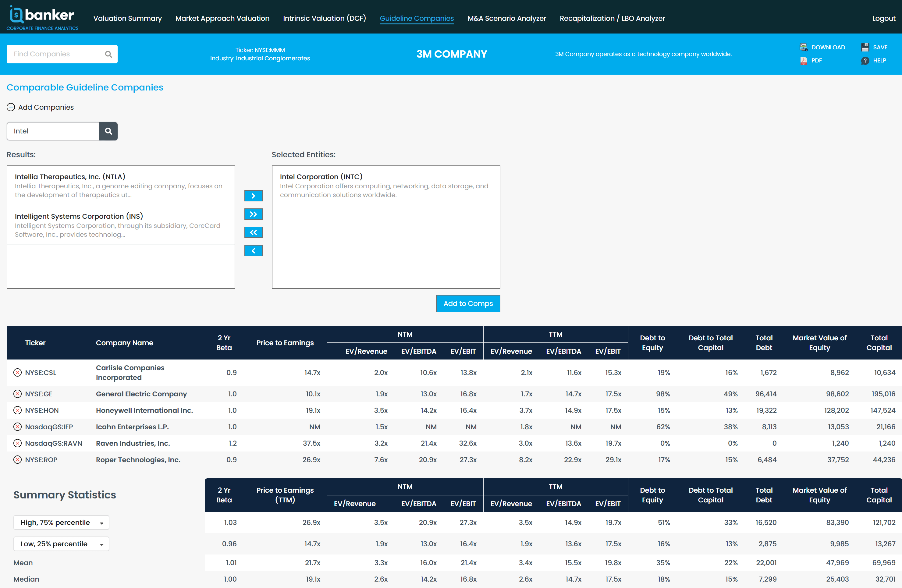Remove NasdaqGS:RAVN from comps table
Viewport: 902px width, 588px height.
pos(17,443)
